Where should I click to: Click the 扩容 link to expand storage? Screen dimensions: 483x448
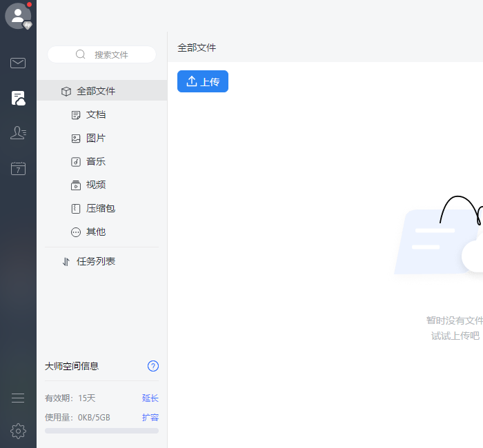(x=150, y=418)
